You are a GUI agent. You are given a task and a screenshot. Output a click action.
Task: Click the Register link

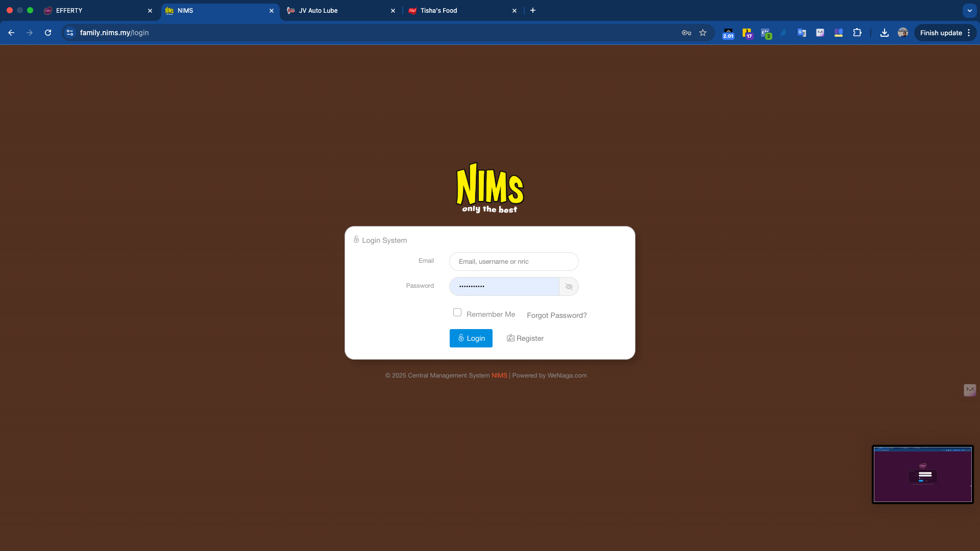tap(525, 338)
